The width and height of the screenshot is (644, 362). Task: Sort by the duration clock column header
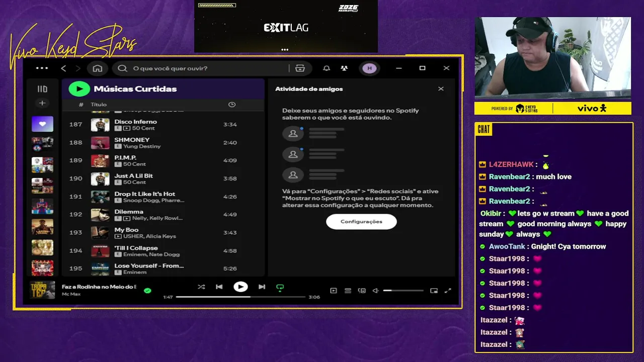[x=232, y=105]
